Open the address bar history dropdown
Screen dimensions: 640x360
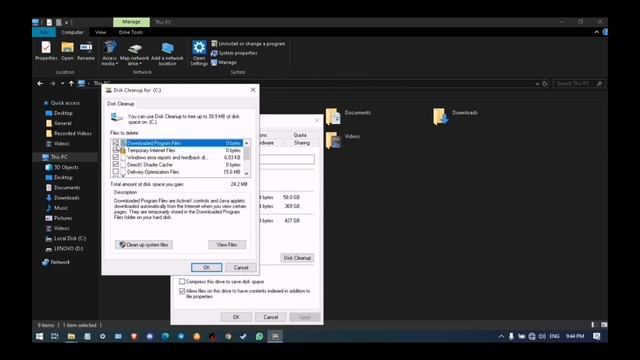[x=537, y=84]
